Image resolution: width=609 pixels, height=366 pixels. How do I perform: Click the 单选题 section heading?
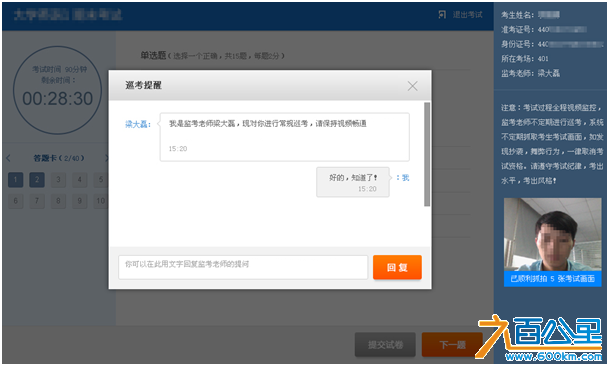pos(153,56)
